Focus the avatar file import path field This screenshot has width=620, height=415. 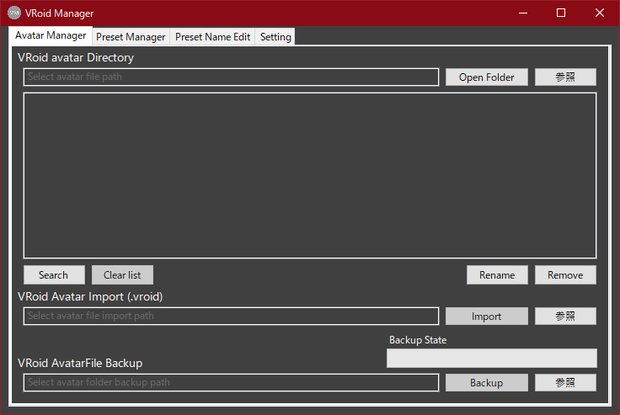pos(231,316)
